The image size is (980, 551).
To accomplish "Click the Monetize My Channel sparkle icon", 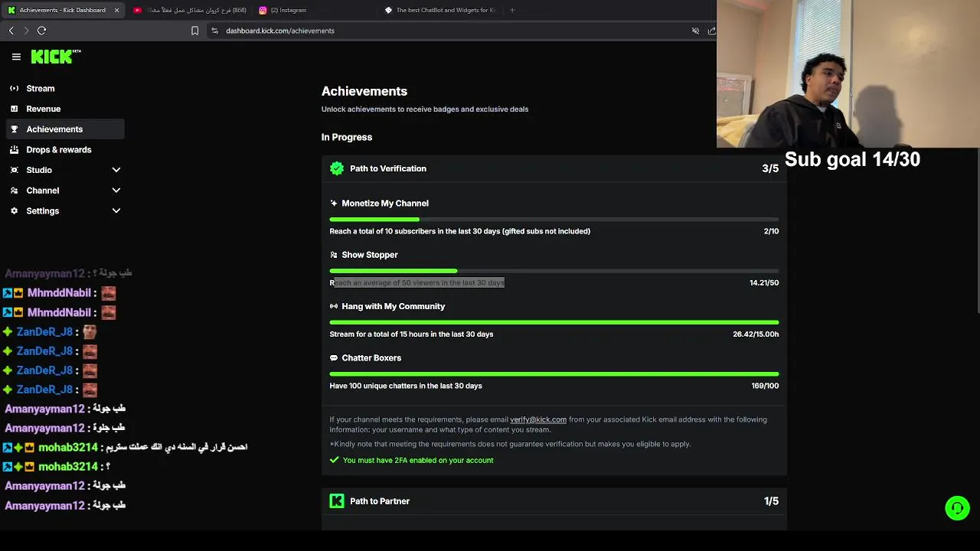I will [334, 204].
